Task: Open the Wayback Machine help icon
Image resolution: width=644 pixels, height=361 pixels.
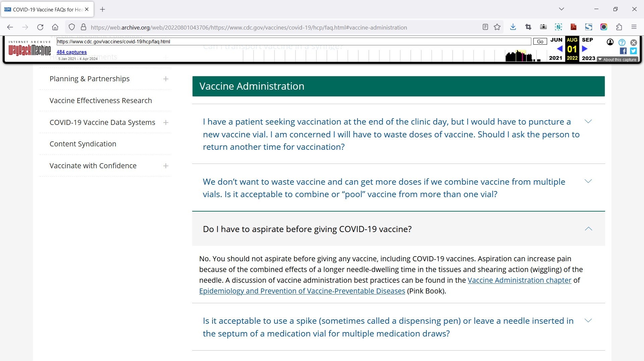Action: tap(622, 42)
